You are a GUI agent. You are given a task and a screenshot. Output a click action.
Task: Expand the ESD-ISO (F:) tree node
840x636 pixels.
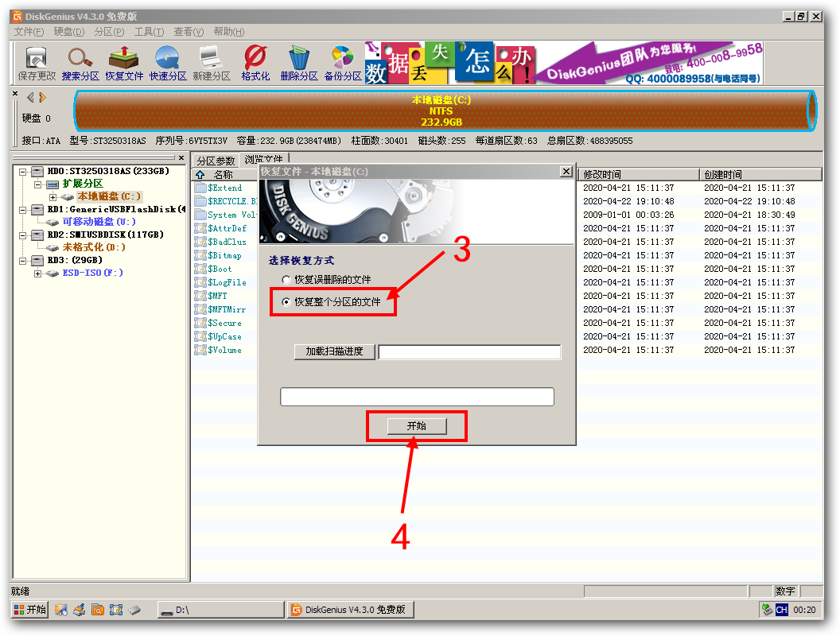coord(37,273)
